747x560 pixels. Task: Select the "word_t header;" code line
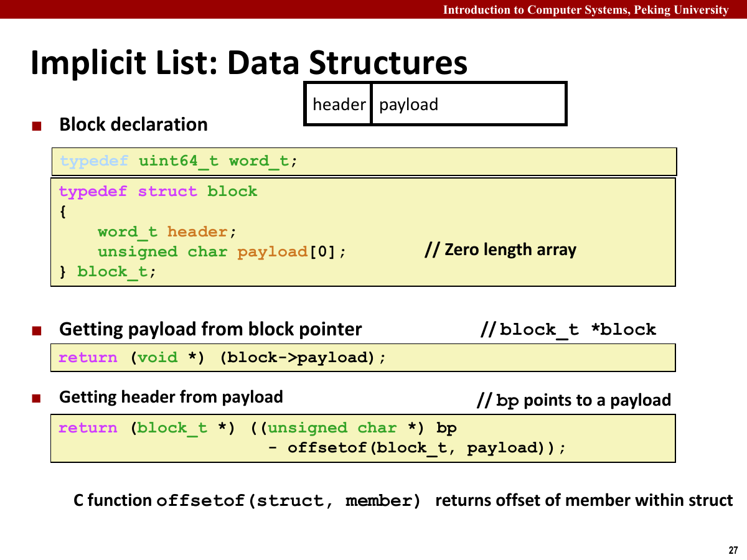click(x=167, y=232)
